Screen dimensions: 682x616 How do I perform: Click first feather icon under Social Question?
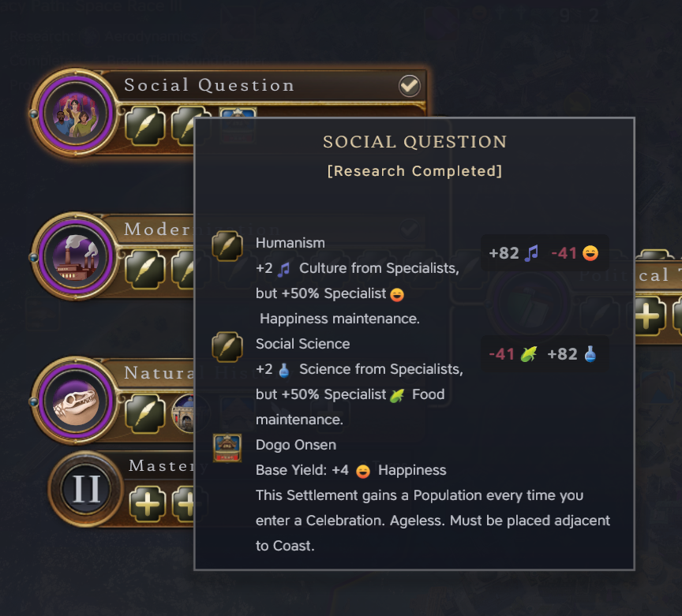point(145,125)
